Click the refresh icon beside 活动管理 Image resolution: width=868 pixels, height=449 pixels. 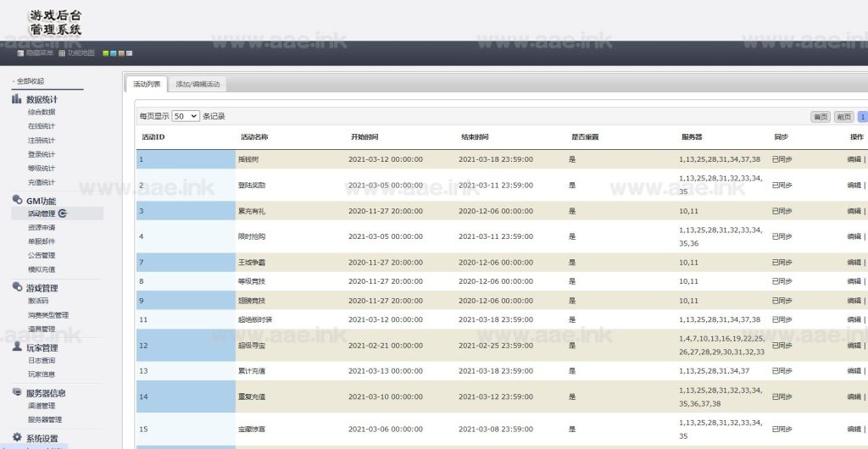63,213
